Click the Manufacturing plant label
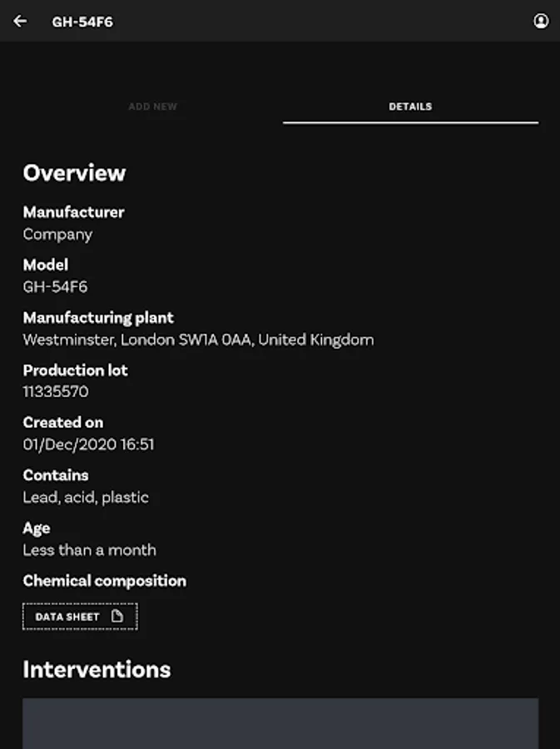The width and height of the screenshot is (560, 749). (x=98, y=318)
